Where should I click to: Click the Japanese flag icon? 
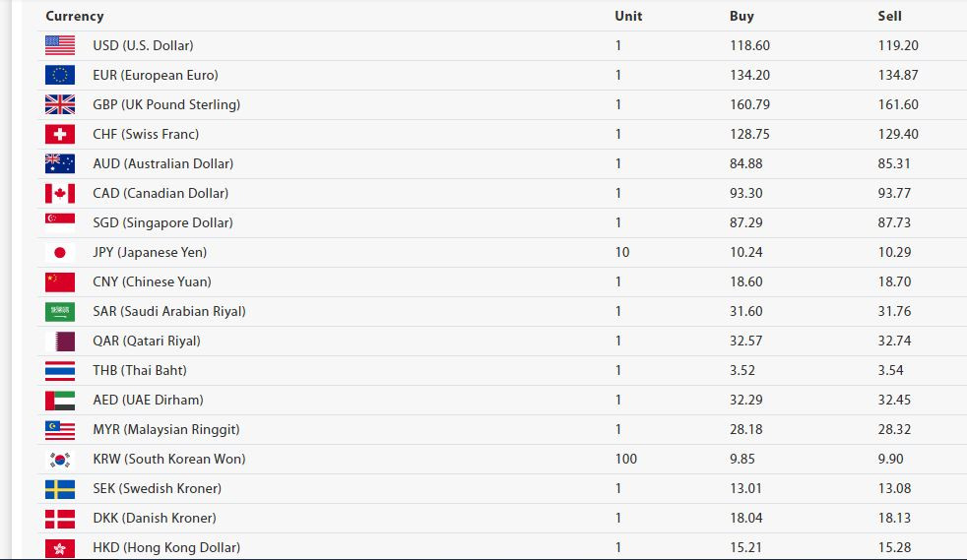[x=60, y=253]
